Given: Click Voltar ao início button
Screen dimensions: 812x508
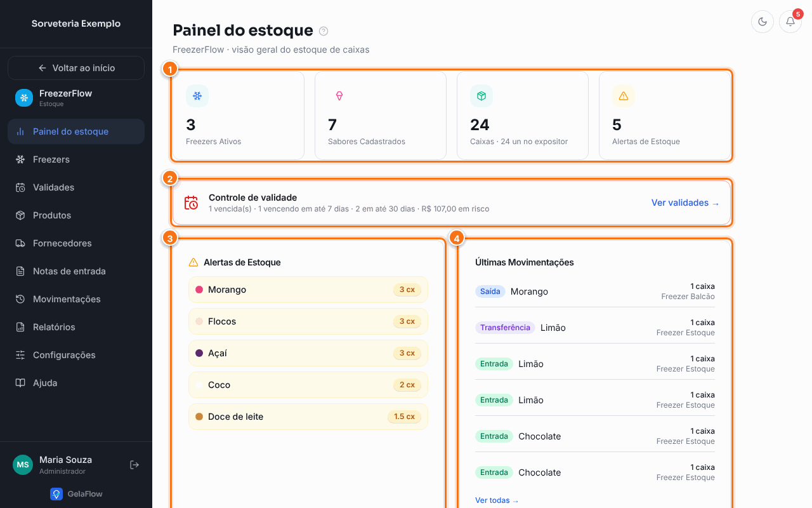Looking at the screenshot, I should pyautogui.click(x=76, y=68).
